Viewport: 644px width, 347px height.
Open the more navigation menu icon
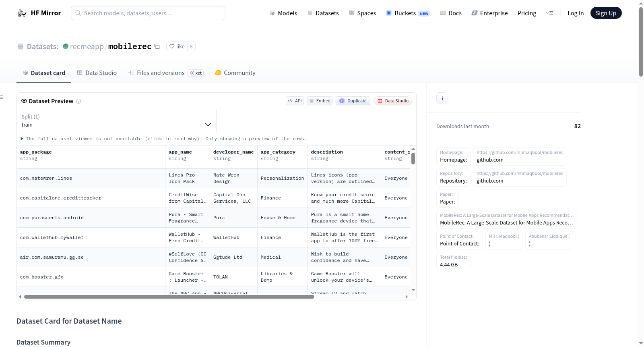pos(549,13)
